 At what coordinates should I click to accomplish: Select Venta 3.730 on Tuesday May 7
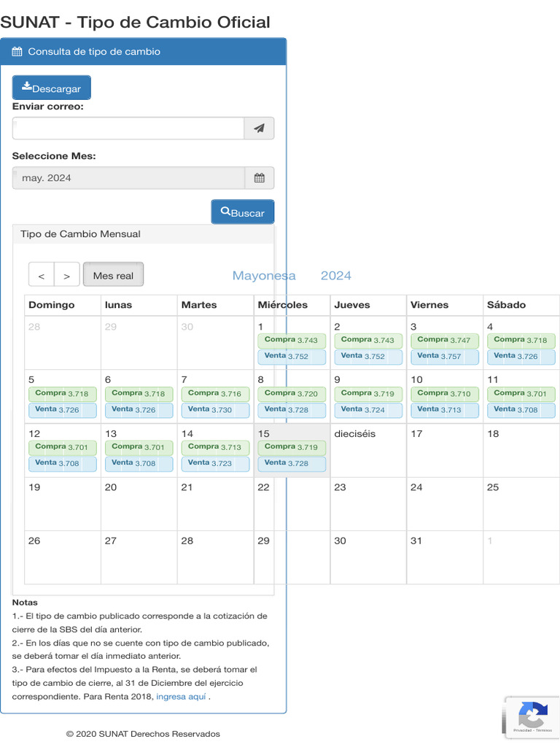[x=215, y=409]
